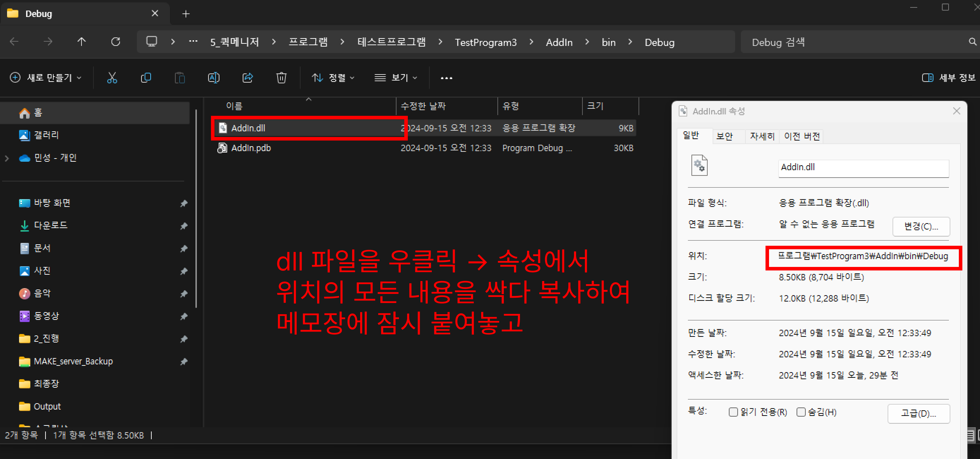Expand the 민성 - 개인 tree node

pyautogui.click(x=7, y=158)
